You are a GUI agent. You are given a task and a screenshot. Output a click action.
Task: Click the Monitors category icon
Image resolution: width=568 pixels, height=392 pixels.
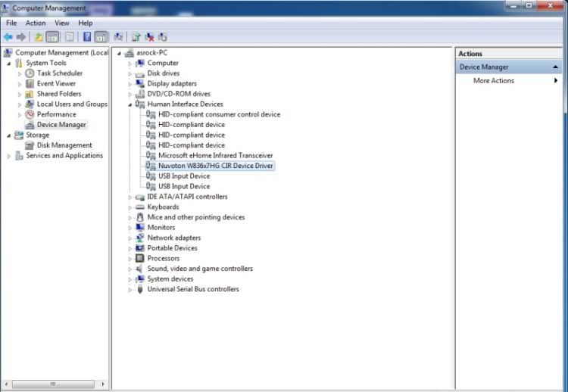[x=140, y=227]
